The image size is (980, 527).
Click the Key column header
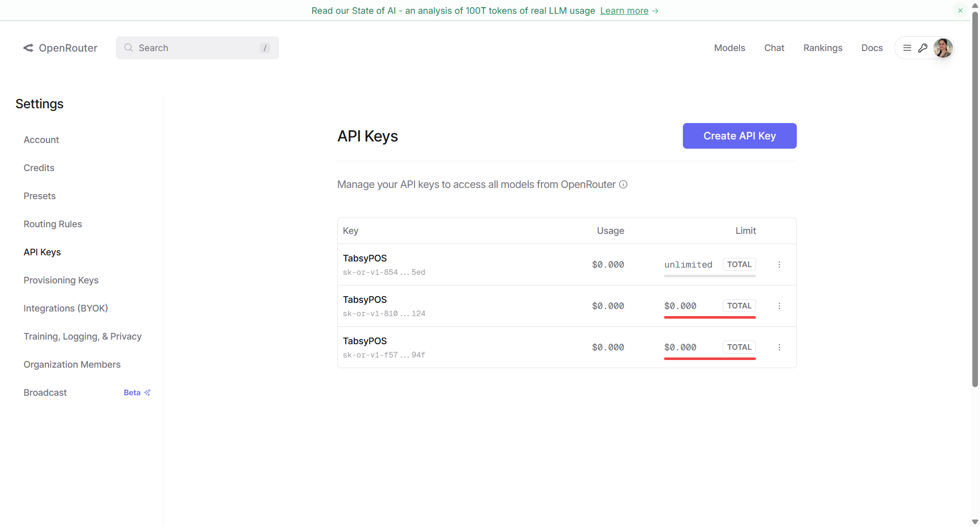(x=351, y=231)
